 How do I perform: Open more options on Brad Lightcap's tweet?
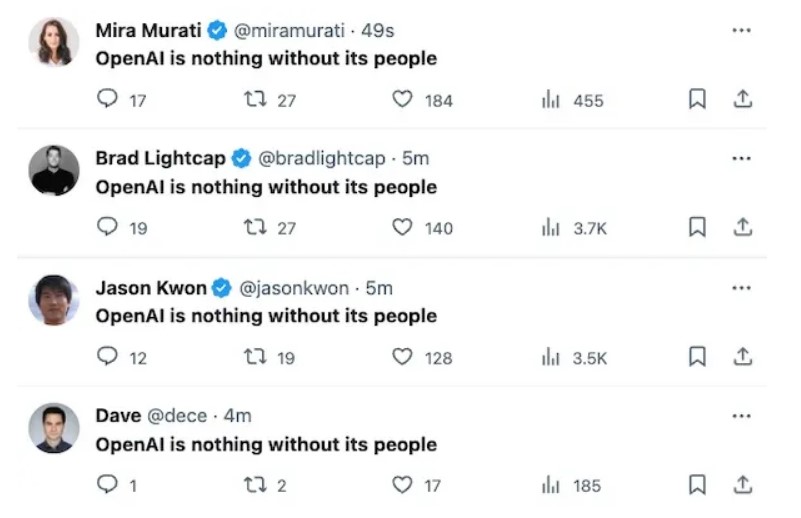pyautogui.click(x=741, y=159)
